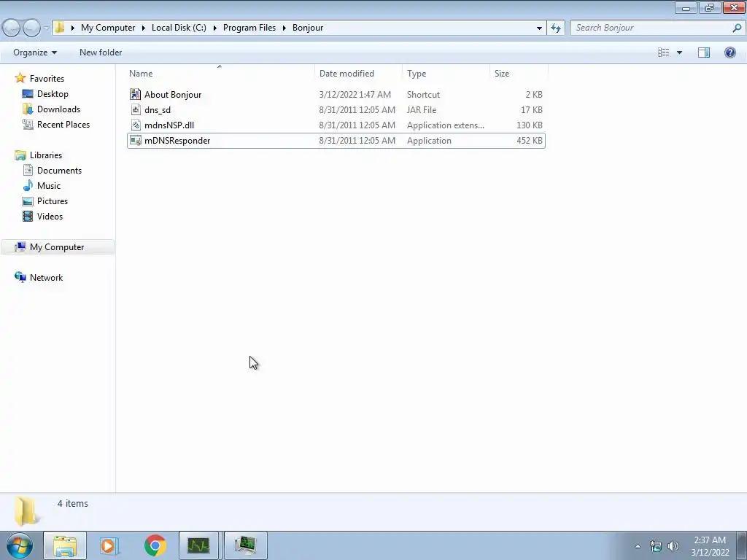Viewport: 747px width, 560px height.
Task: Click Show desktop strip on taskbar
Action: tap(741, 545)
